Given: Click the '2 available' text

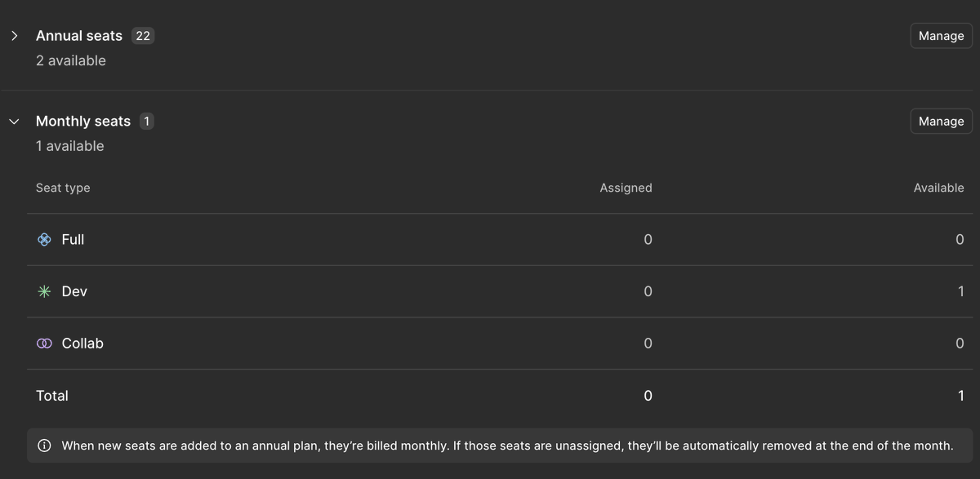Looking at the screenshot, I should tap(71, 60).
